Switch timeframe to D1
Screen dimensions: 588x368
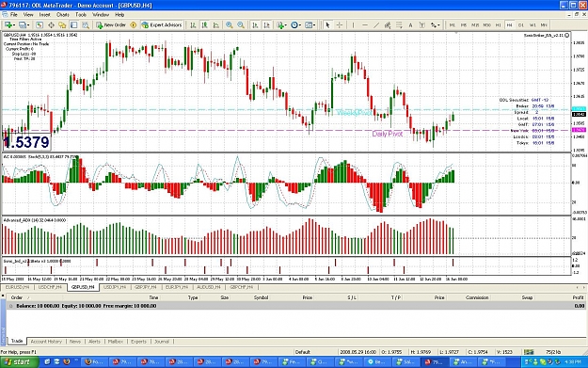pos(521,24)
